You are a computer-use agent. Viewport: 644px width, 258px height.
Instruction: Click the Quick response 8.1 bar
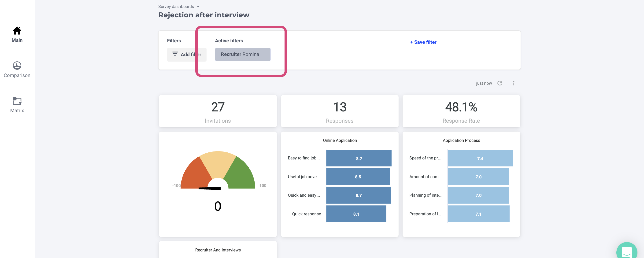[356, 214]
